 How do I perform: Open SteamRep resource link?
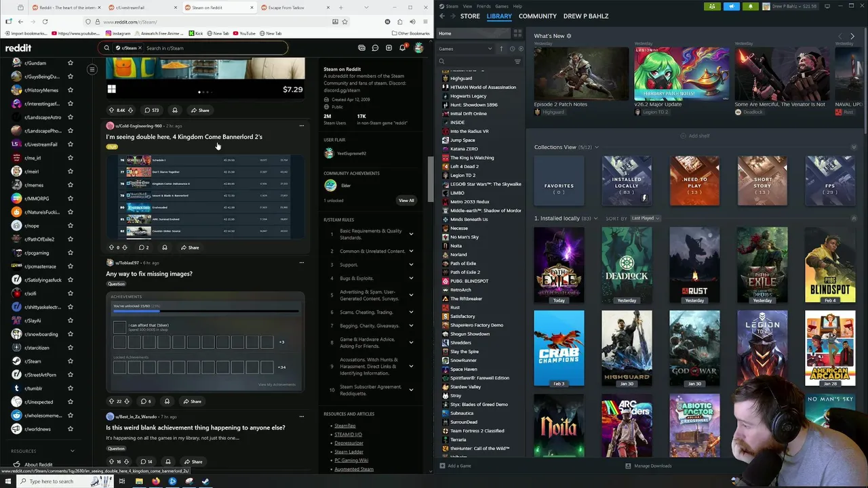tap(344, 426)
